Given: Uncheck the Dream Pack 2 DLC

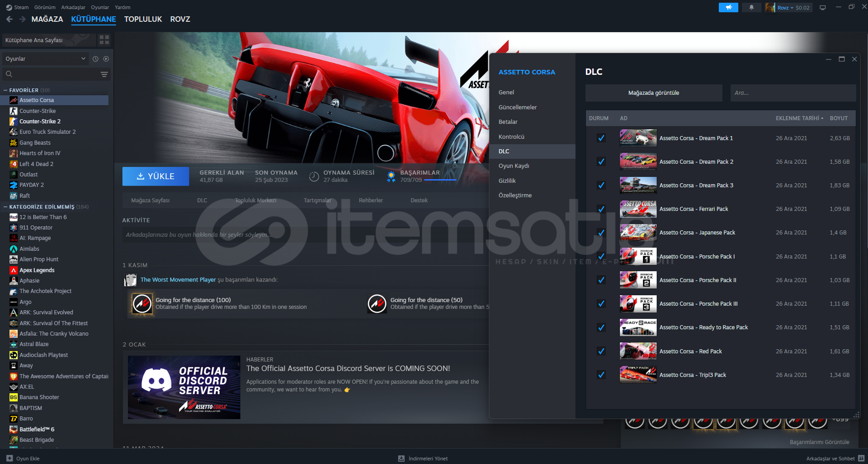Looking at the screenshot, I should point(601,161).
